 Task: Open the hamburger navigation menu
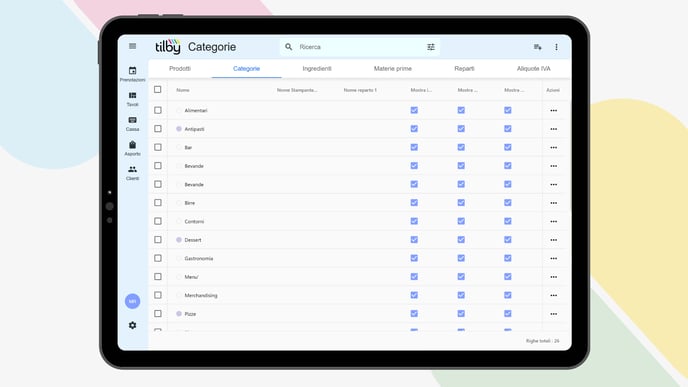point(133,46)
